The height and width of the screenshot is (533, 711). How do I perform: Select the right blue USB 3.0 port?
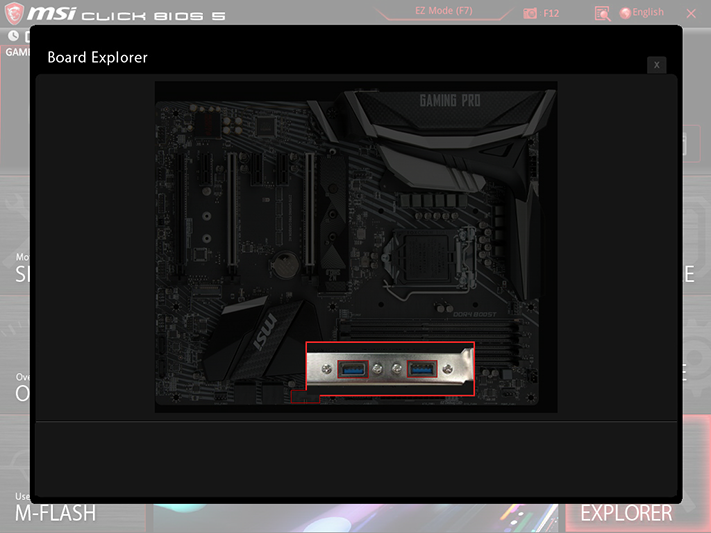click(422, 369)
